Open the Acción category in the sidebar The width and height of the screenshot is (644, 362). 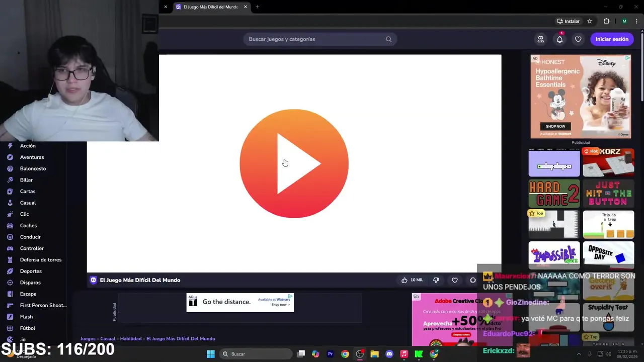pyautogui.click(x=28, y=146)
